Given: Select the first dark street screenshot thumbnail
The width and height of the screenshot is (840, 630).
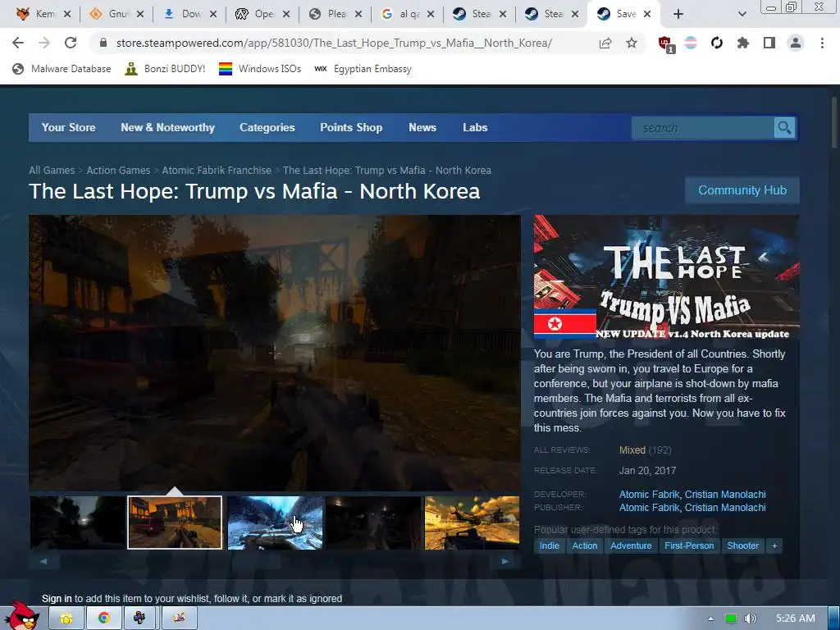Looking at the screenshot, I should 78,523.
